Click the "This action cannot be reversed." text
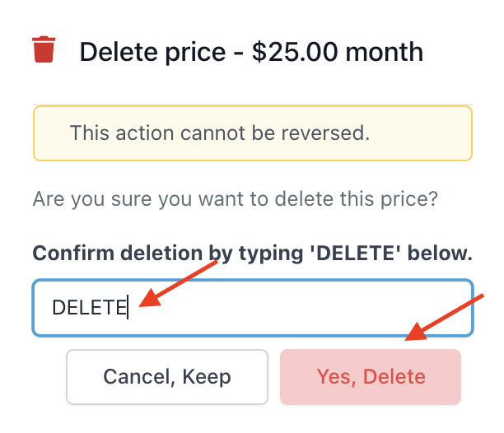 [x=220, y=133]
